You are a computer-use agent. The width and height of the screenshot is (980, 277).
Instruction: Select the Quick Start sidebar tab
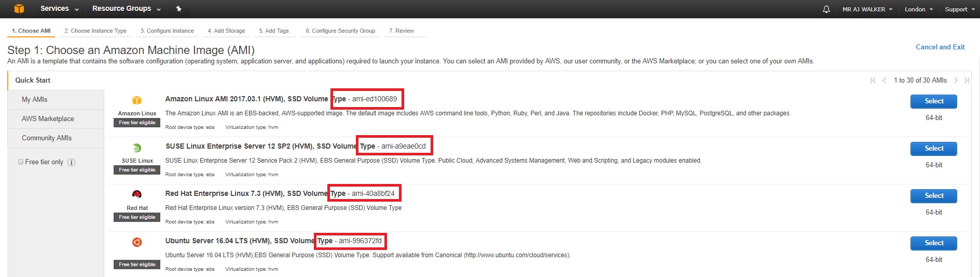click(x=56, y=80)
